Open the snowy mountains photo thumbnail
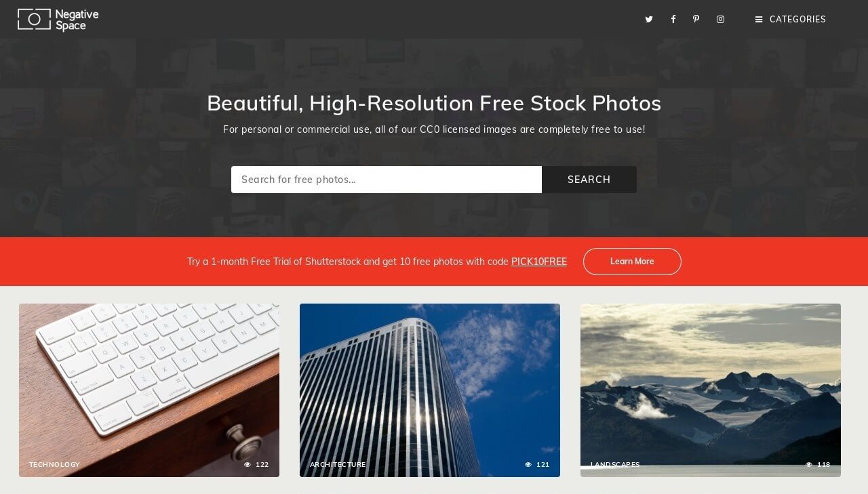Image resolution: width=868 pixels, height=494 pixels. coord(711,390)
